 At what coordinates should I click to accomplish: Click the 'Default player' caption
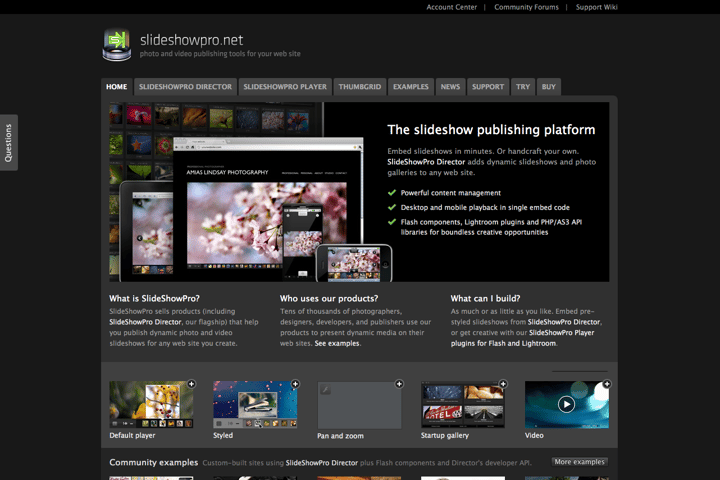coord(132,435)
